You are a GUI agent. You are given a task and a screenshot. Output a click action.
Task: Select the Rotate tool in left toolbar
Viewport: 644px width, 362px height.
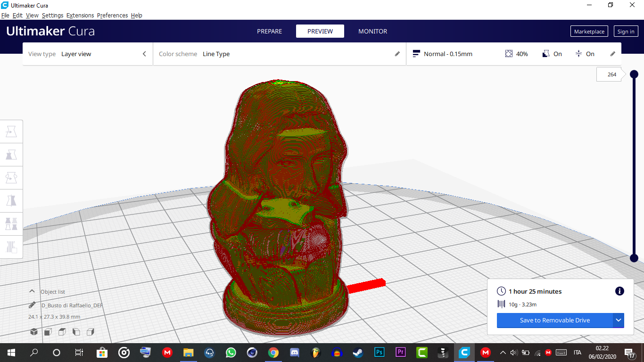click(11, 178)
